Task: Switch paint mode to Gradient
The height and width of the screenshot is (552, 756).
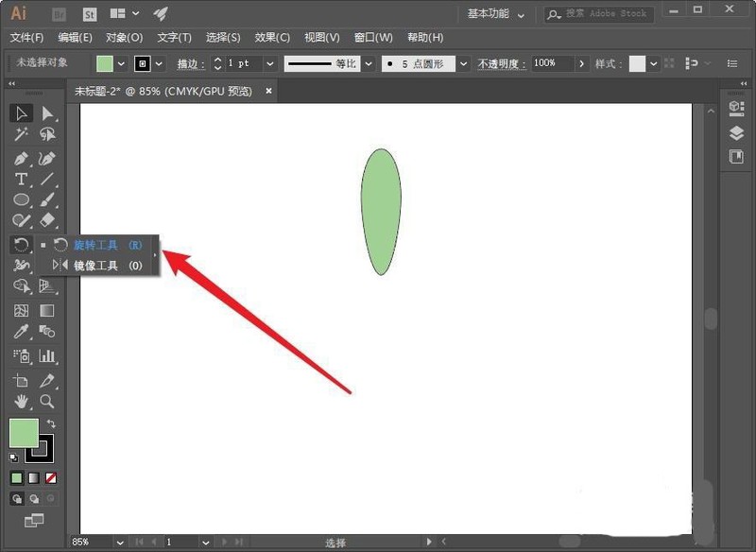Action: [x=34, y=478]
